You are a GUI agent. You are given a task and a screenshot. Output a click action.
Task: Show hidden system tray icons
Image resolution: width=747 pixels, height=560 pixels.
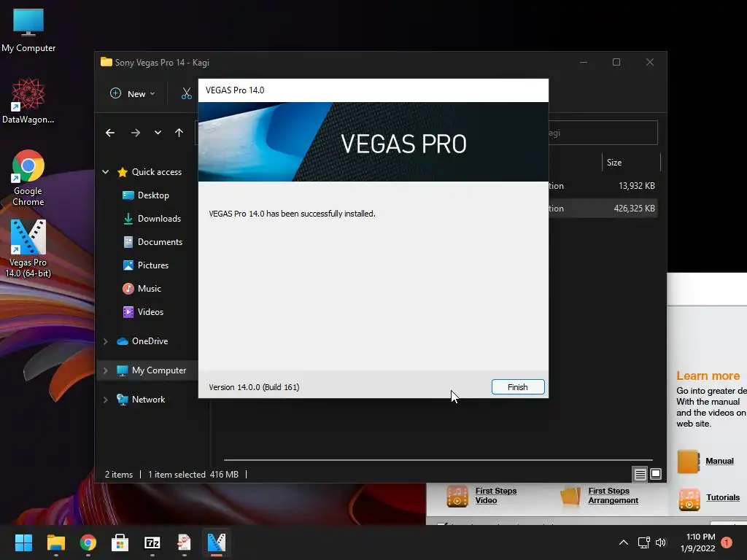(x=623, y=542)
